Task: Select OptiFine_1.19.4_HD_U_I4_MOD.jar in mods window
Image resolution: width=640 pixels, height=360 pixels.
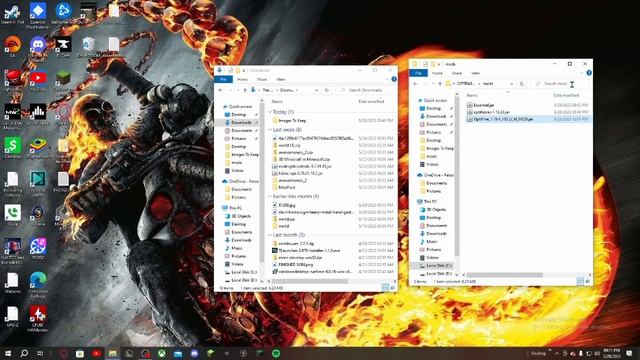Action: [x=528, y=119]
